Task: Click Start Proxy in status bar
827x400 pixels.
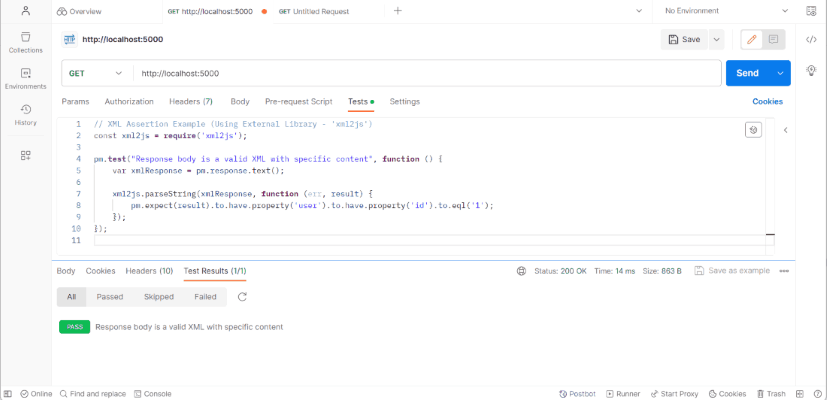Action: [x=675, y=394]
